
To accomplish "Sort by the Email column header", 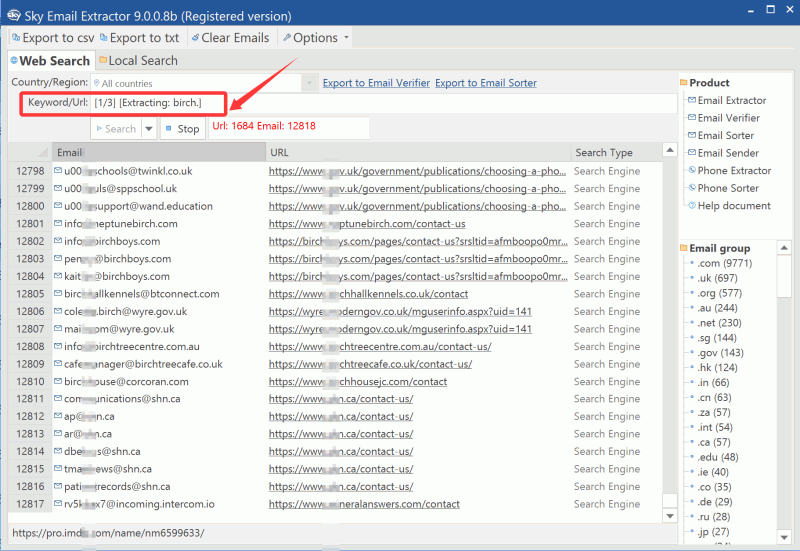I will 159,153.
